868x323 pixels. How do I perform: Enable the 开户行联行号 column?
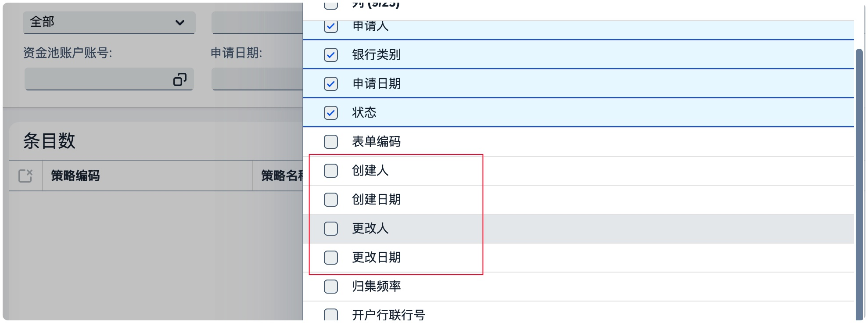point(330,314)
